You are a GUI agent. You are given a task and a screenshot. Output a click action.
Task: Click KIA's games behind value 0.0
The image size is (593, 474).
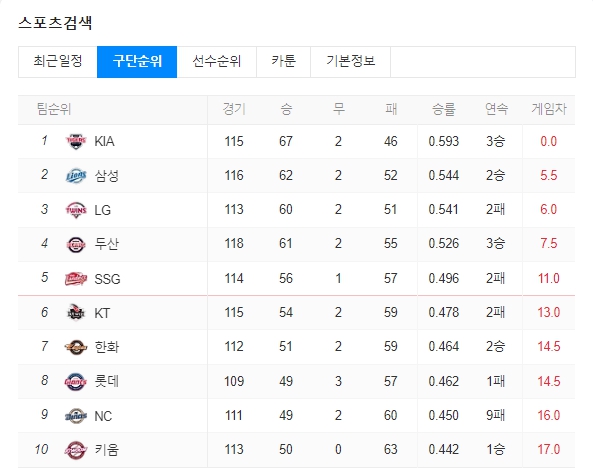(x=548, y=141)
